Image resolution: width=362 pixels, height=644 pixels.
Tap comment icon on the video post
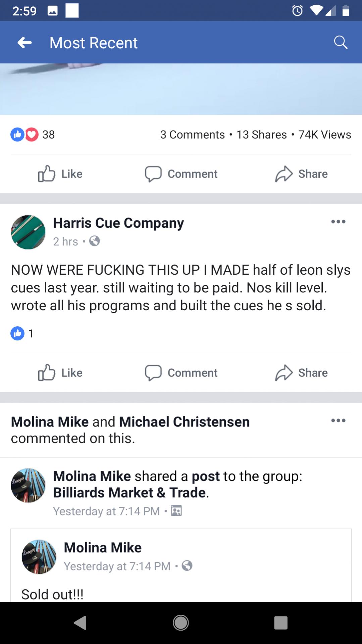[181, 174]
